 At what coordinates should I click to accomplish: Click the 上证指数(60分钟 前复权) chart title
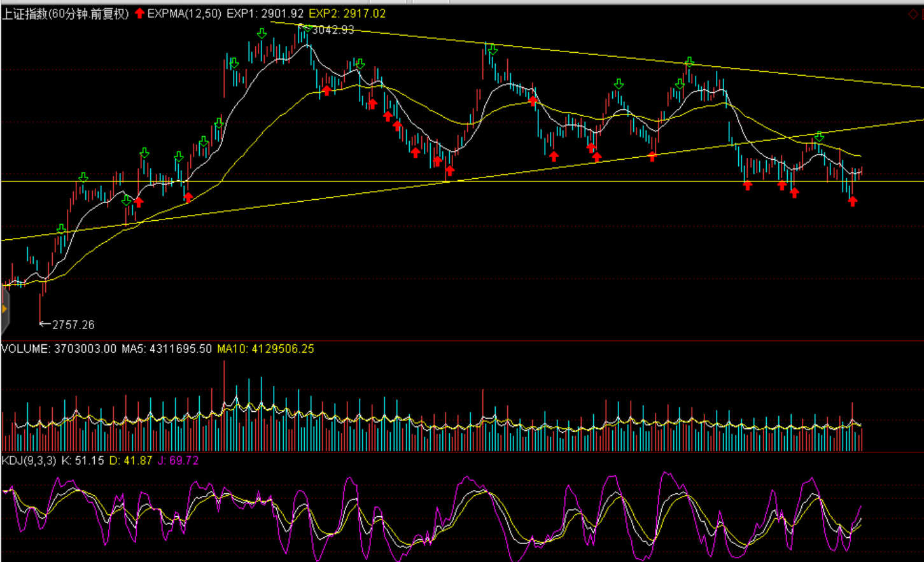coord(66,14)
